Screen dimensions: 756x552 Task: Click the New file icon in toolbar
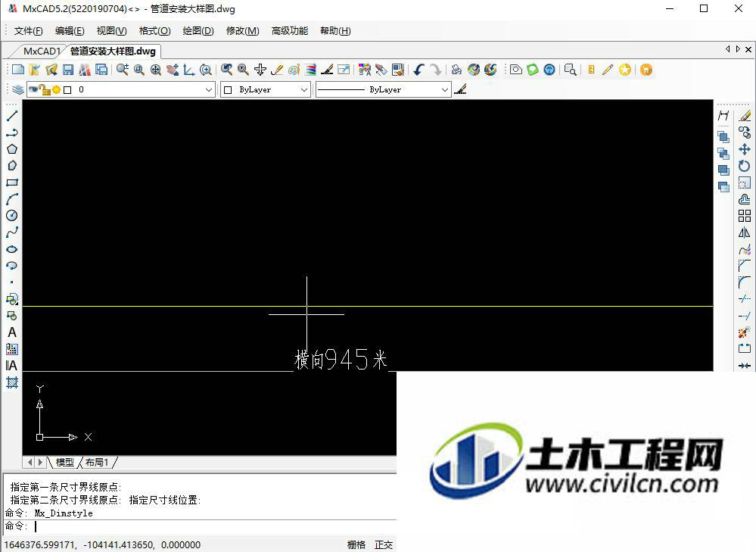point(18,70)
